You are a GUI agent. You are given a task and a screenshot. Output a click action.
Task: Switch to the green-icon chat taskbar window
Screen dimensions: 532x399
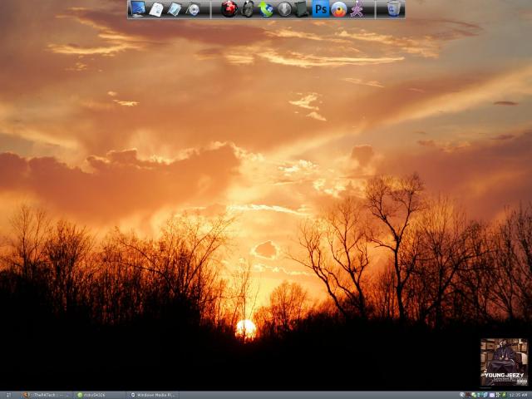point(100,395)
